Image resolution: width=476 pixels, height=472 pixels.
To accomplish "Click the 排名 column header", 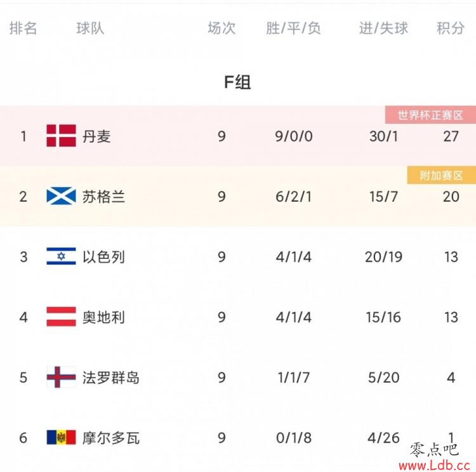I will point(23,28).
